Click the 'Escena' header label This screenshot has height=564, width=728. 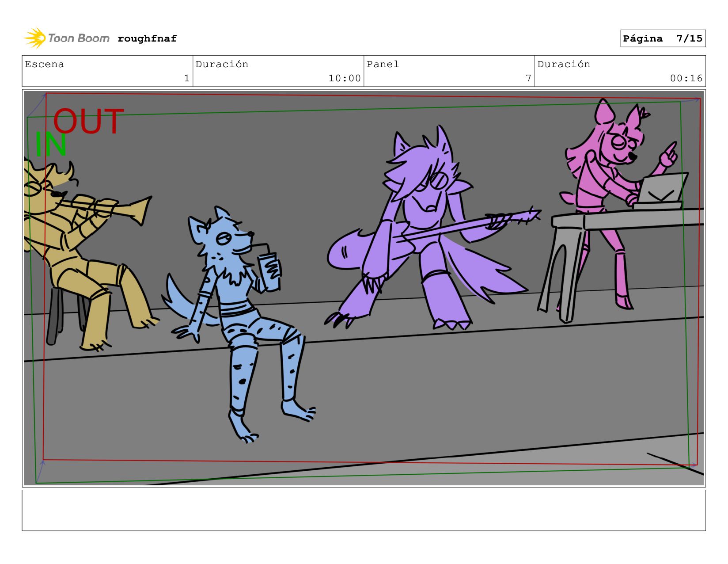click(x=44, y=64)
